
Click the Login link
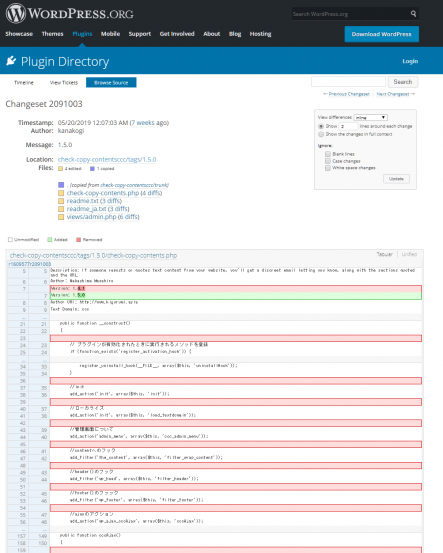(410, 61)
